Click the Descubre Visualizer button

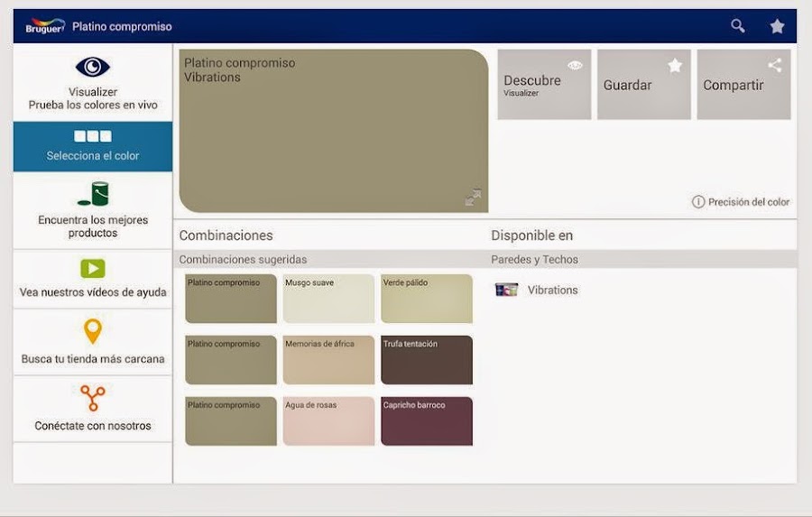click(x=544, y=85)
